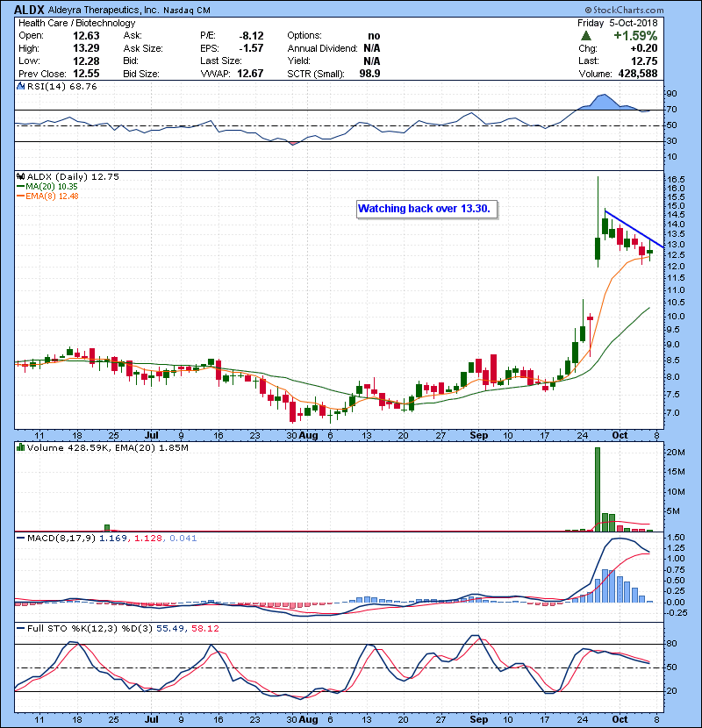Viewport: 702px width, 728px height.
Task: Click the Yield N/A value
Action: (372, 61)
